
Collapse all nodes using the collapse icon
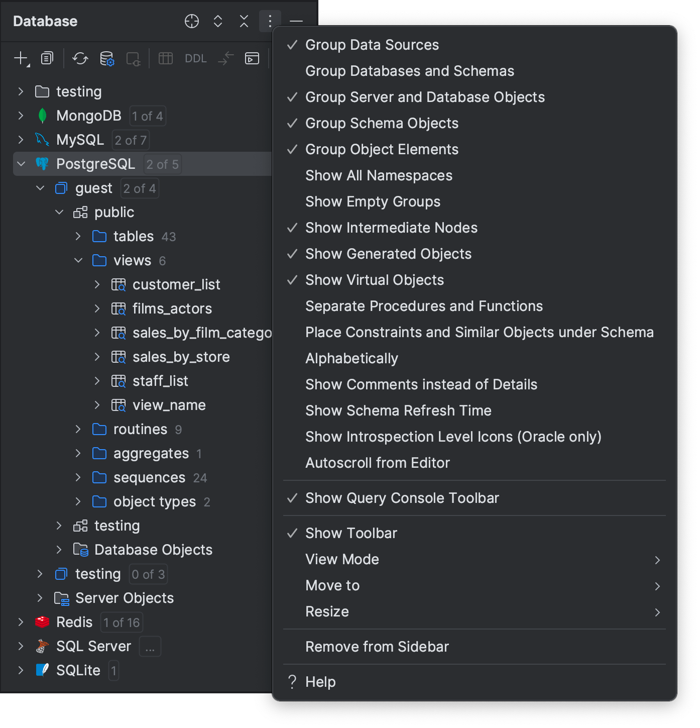click(244, 22)
